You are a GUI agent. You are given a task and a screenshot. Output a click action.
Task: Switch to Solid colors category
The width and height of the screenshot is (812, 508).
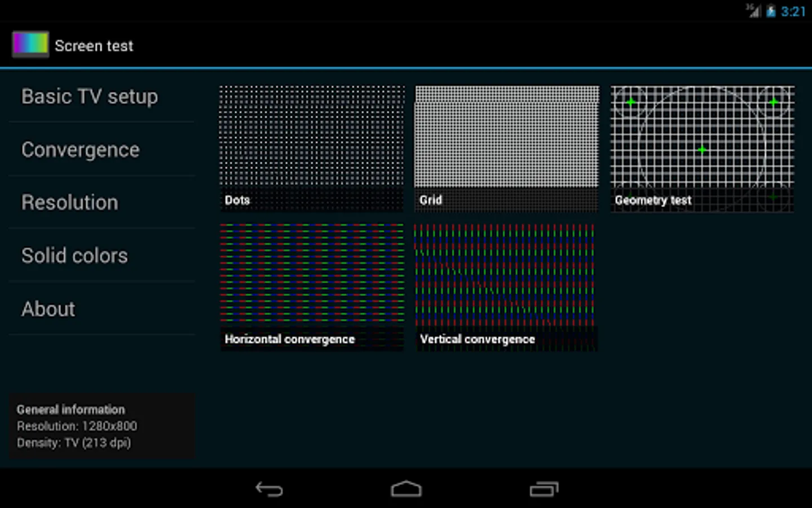click(102, 256)
